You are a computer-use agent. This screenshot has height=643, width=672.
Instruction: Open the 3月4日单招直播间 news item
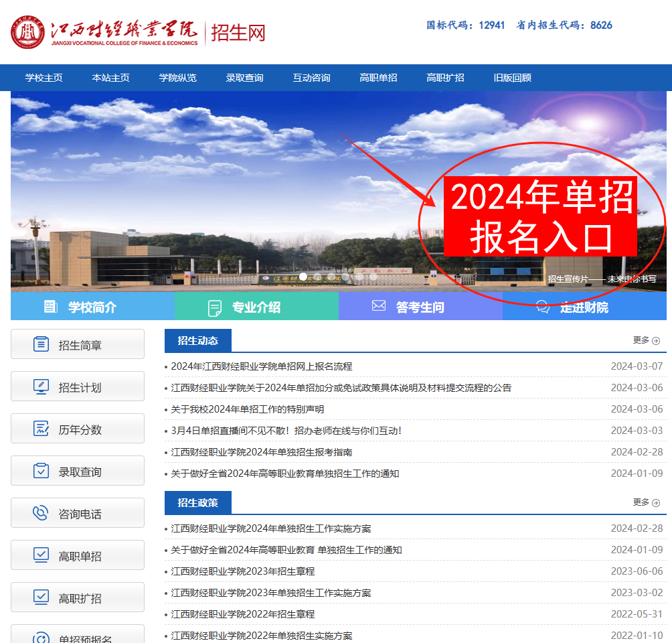point(286,431)
